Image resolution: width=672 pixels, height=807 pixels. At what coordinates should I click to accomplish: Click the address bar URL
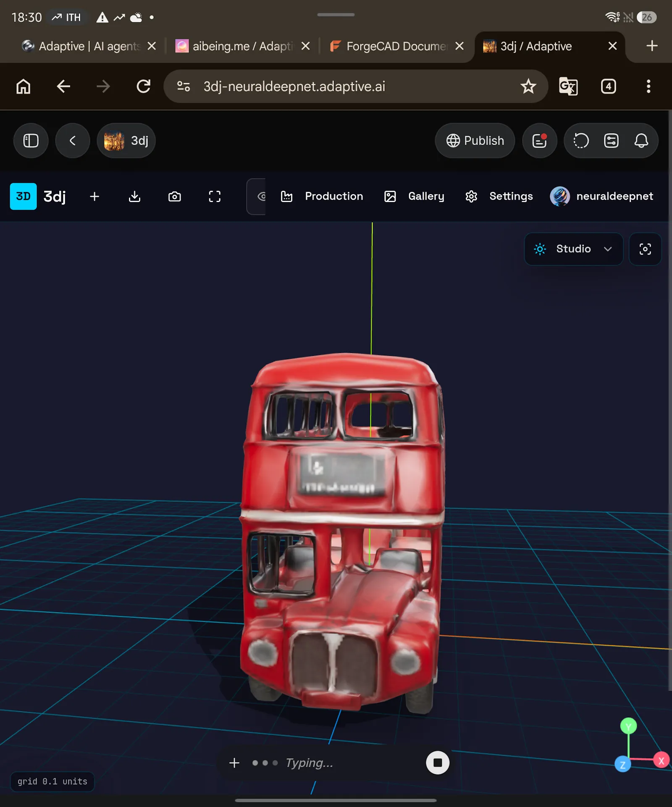(x=294, y=87)
